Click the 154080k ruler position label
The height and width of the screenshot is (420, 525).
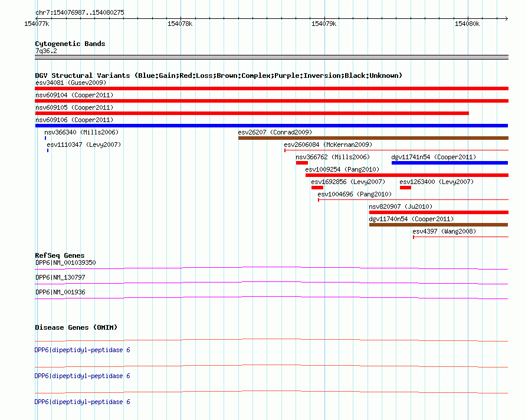[467, 24]
